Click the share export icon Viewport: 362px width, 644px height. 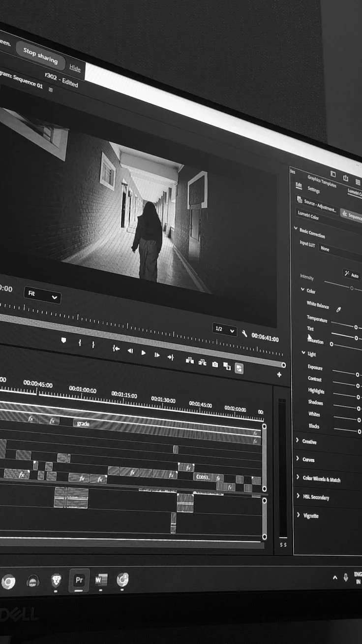coord(346,178)
